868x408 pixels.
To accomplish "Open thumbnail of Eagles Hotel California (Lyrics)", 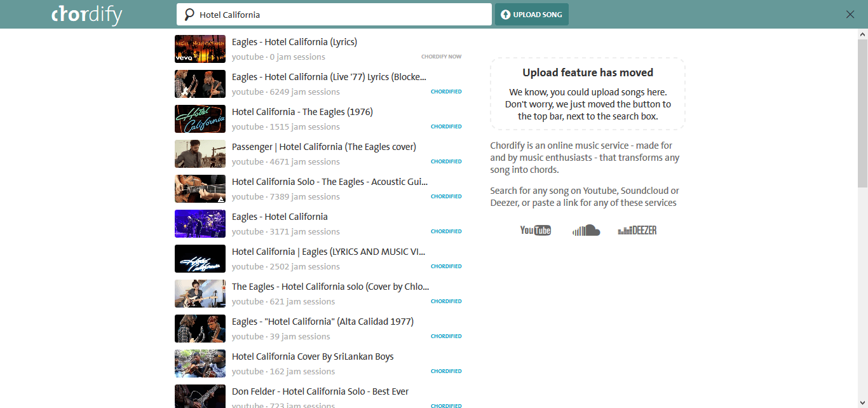I will (200, 49).
